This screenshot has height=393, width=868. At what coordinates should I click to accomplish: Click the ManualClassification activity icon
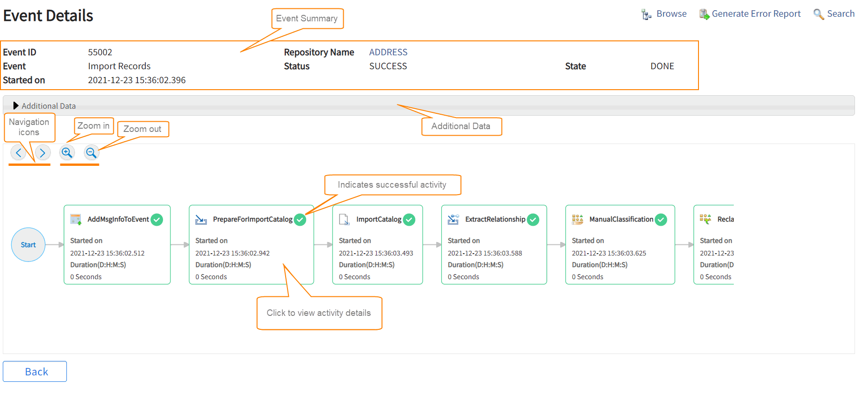(577, 219)
